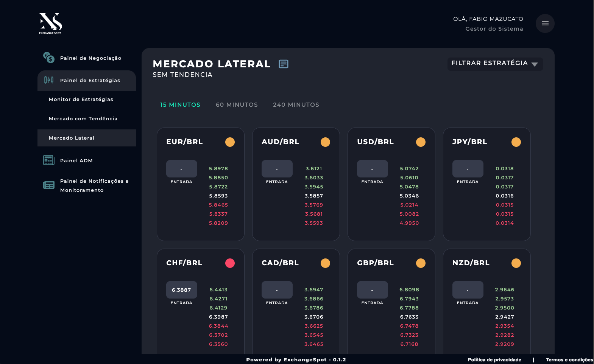
Task: Click the Painel de Negociação coin icon
Action: pyautogui.click(x=49, y=58)
